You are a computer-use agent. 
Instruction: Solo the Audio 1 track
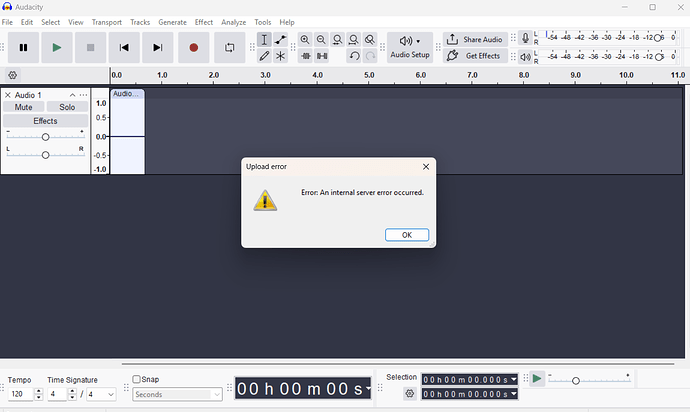[x=67, y=107]
